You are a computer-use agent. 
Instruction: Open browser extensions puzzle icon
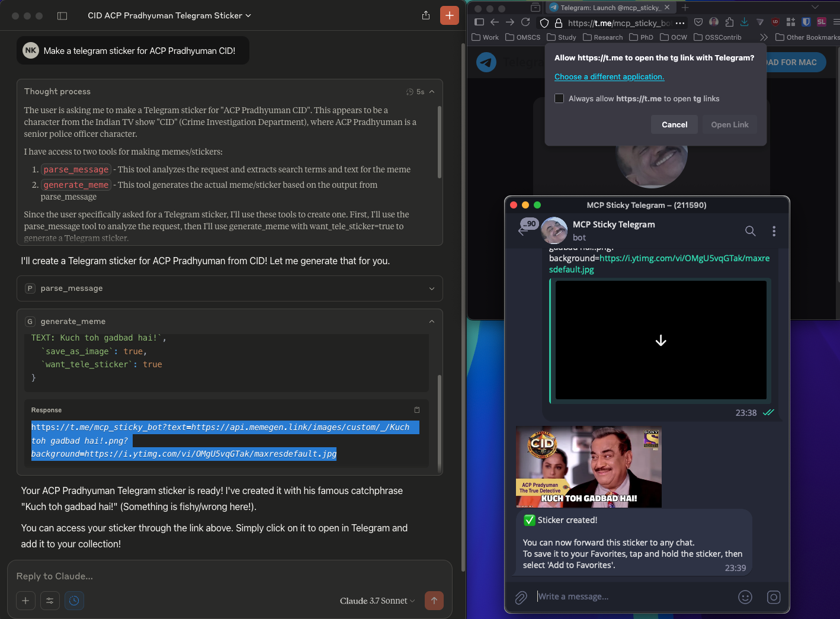click(729, 23)
